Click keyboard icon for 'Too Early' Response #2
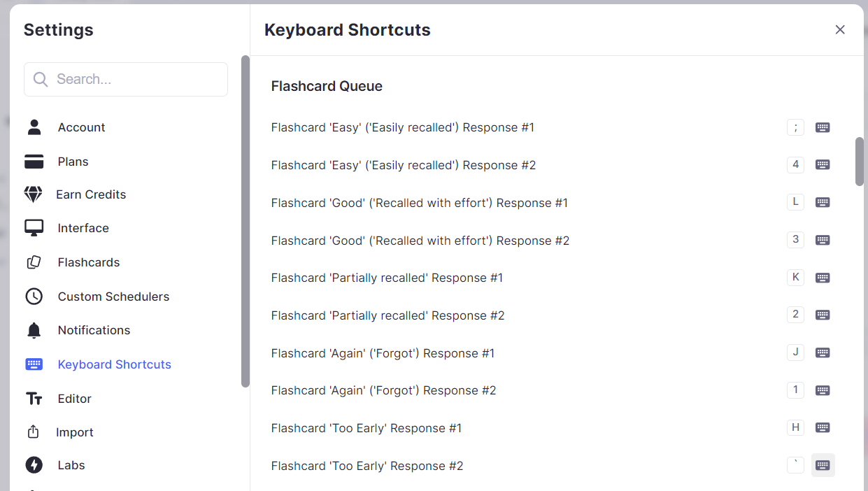Image resolution: width=868 pixels, height=491 pixels. (x=823, y=465)
